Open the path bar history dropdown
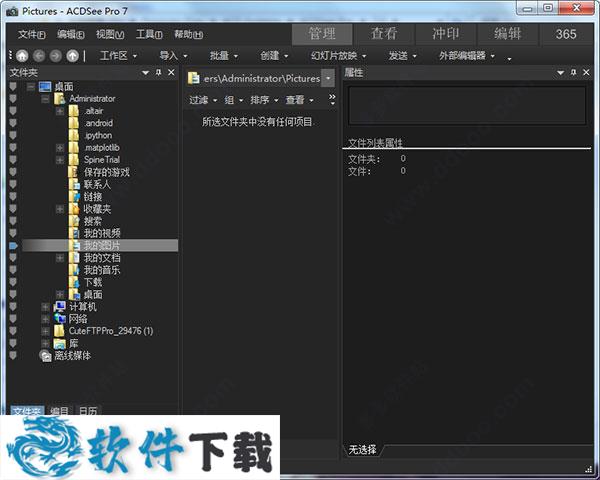Image resolution: width=600 pixels, height=480 pixels. point(328,78)
